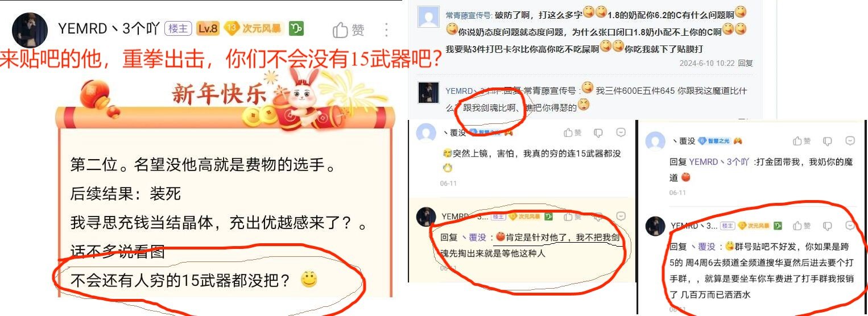This screenshot has height=316, width=868.
Task: Like 覆没's 突然上镜 comment
Action: click(573, 133)
